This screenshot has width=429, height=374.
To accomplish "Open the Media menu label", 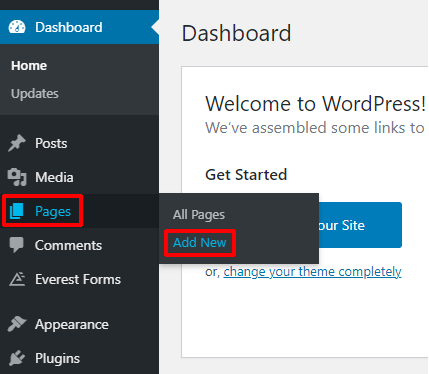I will (54, 177).
